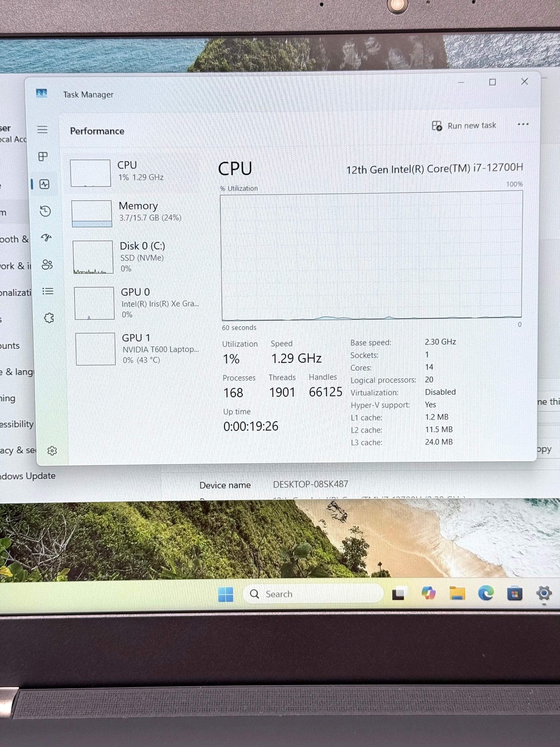Open the App history sidebar icon
The image size is (560, 747).
tap(45, 211)
